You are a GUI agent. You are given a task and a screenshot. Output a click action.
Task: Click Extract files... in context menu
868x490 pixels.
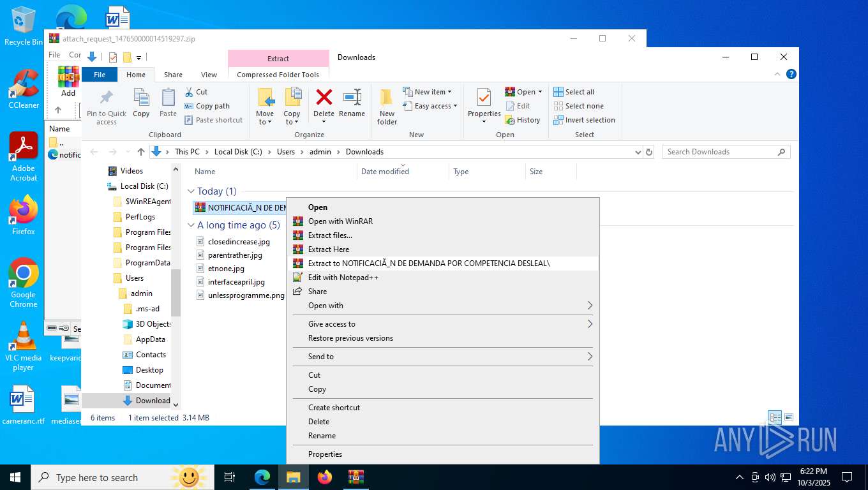pos(442,235)
